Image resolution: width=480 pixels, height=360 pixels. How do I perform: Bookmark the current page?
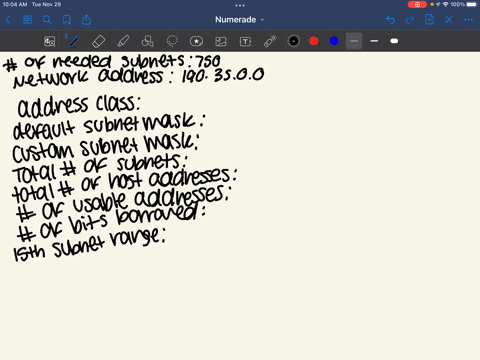point(67,20)
